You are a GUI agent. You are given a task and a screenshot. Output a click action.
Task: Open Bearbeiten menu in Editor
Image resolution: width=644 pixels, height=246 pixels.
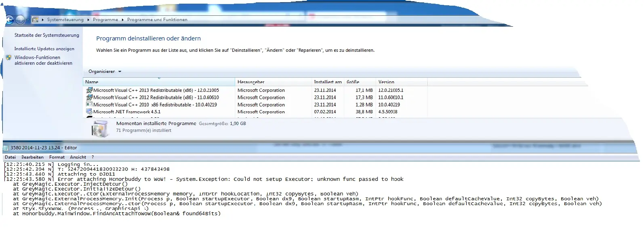pos(32,157)
